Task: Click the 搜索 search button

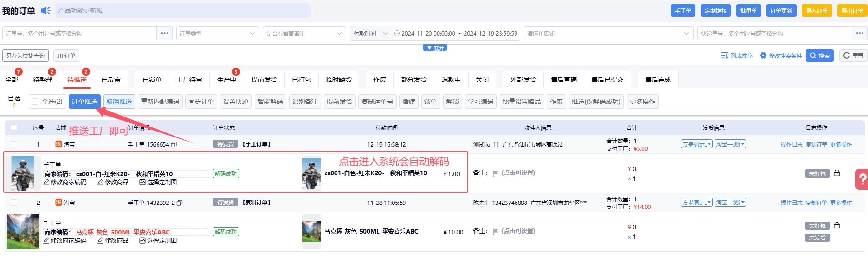Action: tap(820, 56)
